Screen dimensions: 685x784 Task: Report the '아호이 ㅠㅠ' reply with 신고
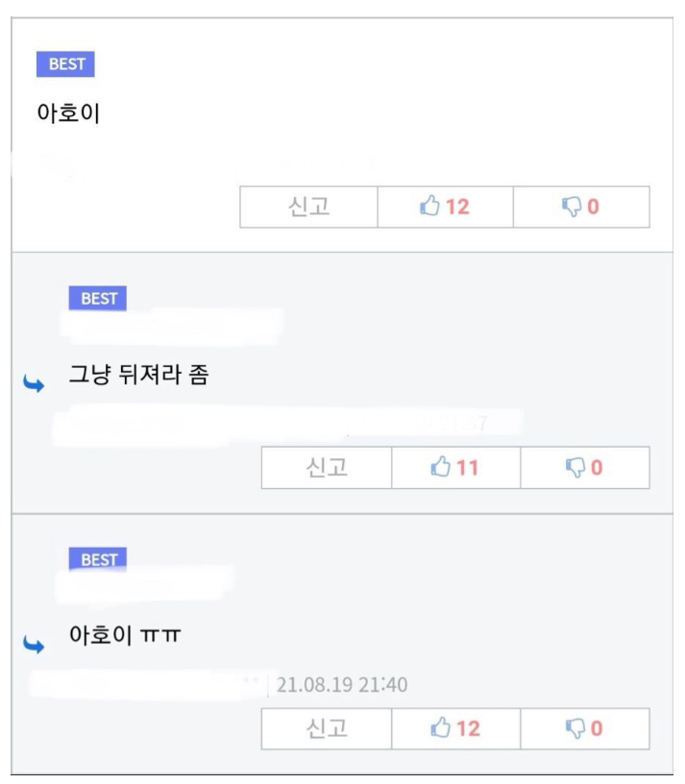coord(327,728)
